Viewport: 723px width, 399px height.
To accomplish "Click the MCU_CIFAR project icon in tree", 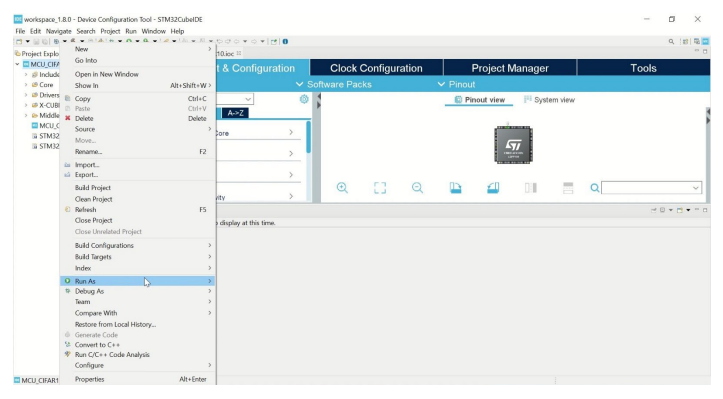I will point(26,64).
